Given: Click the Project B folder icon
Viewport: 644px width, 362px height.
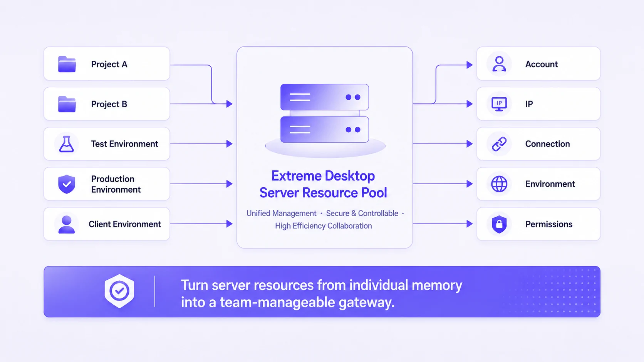Looking at the screenshot, I should point(67,104).
